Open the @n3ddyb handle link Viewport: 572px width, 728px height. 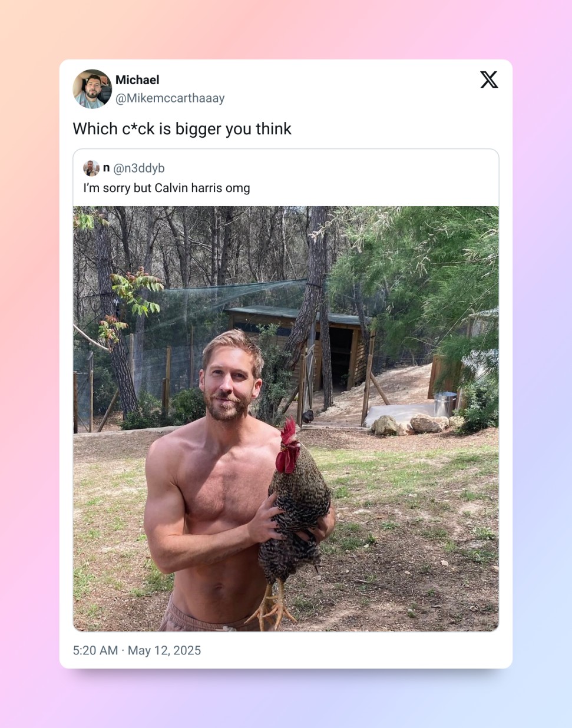[139, 168]
